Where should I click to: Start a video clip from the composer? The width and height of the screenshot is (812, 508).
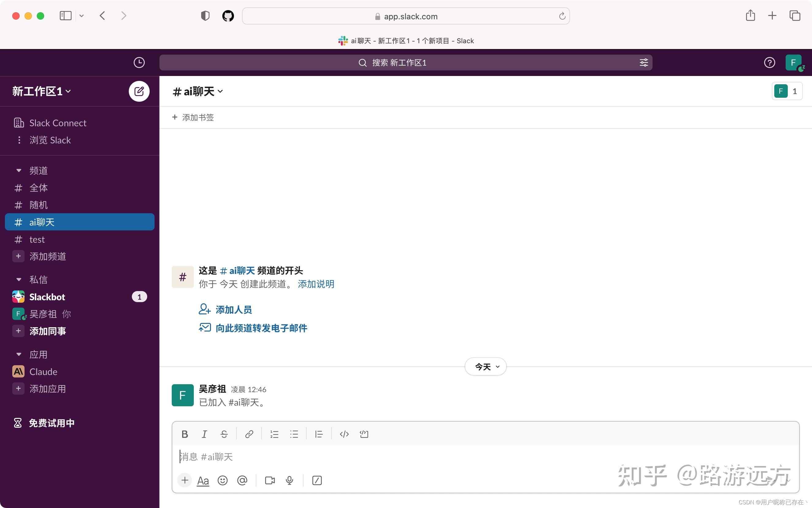(269, 480)
